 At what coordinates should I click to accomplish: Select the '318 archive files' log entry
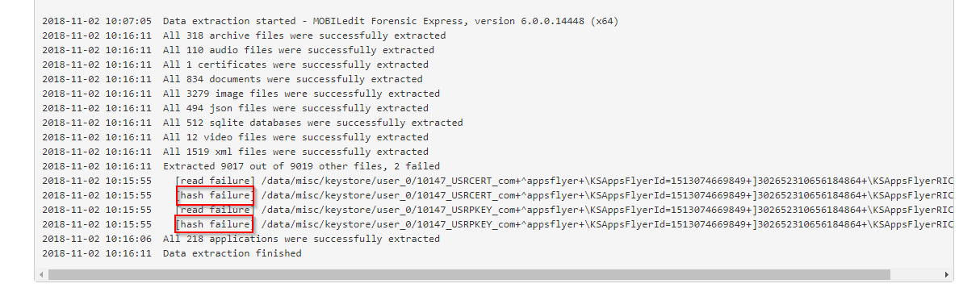click(244, 35)
